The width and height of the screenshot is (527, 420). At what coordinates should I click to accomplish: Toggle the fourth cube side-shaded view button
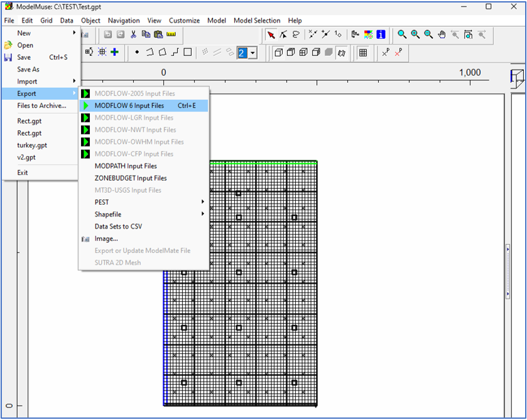(x=316, y=52)
